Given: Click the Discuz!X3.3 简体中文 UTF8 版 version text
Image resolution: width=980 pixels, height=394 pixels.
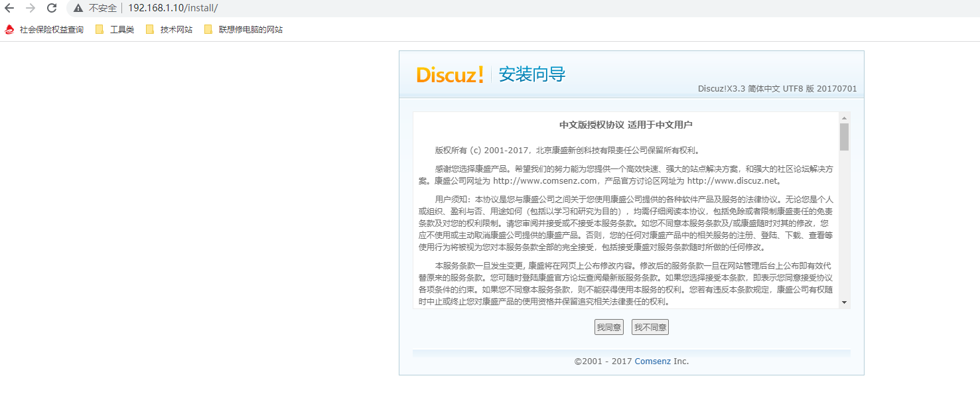Looking at the screenshot, I should [x=778, y=89].
